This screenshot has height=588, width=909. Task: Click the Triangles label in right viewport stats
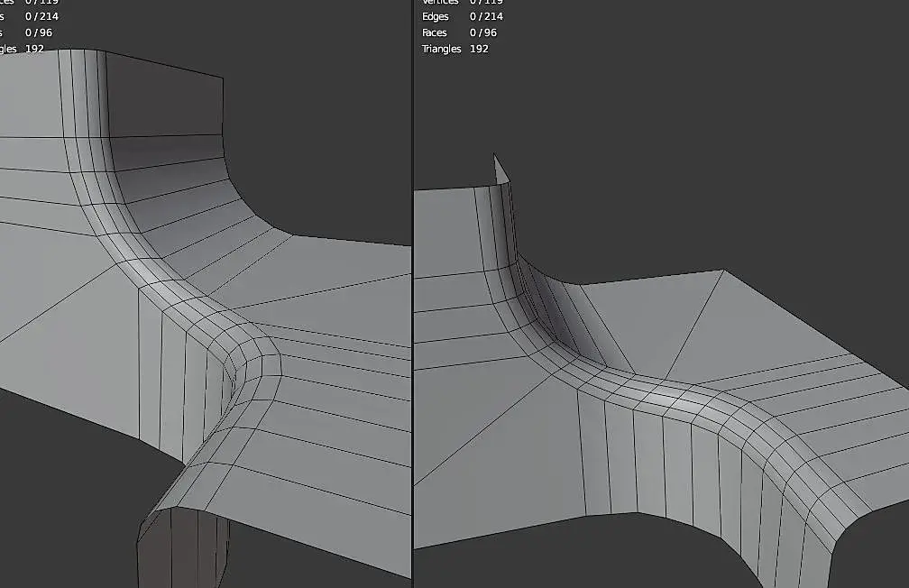coord(441,49)
